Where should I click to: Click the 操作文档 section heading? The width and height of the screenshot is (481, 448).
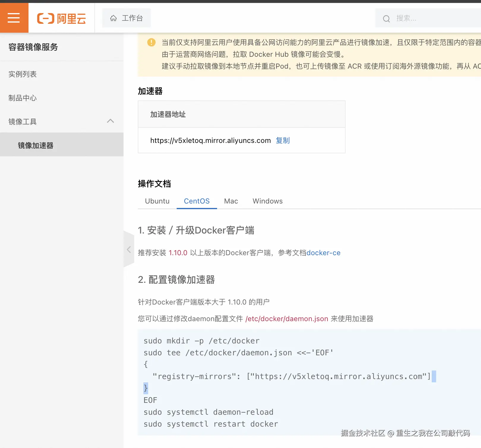pyautogui.click(x=154, y=184)
